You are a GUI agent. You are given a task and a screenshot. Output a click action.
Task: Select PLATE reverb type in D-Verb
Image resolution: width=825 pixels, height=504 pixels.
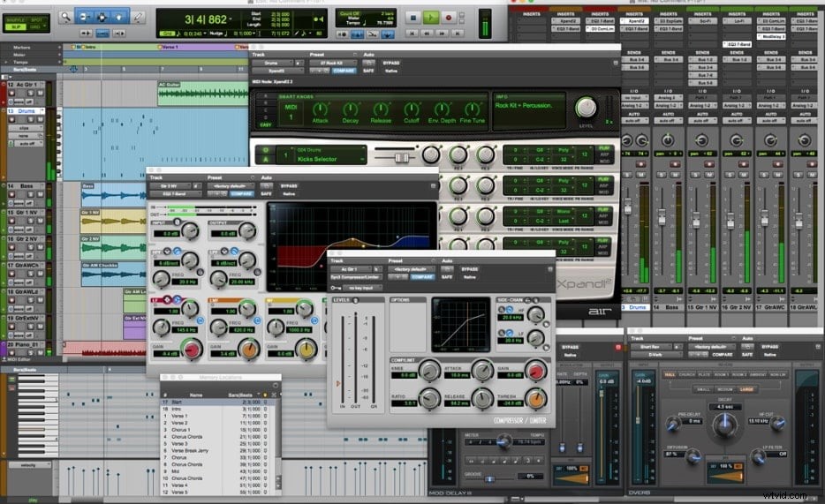pos(705,375)
